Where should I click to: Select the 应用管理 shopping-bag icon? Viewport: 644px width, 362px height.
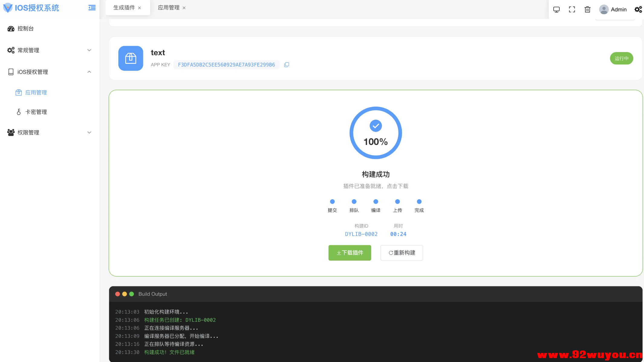coord(18,92)
